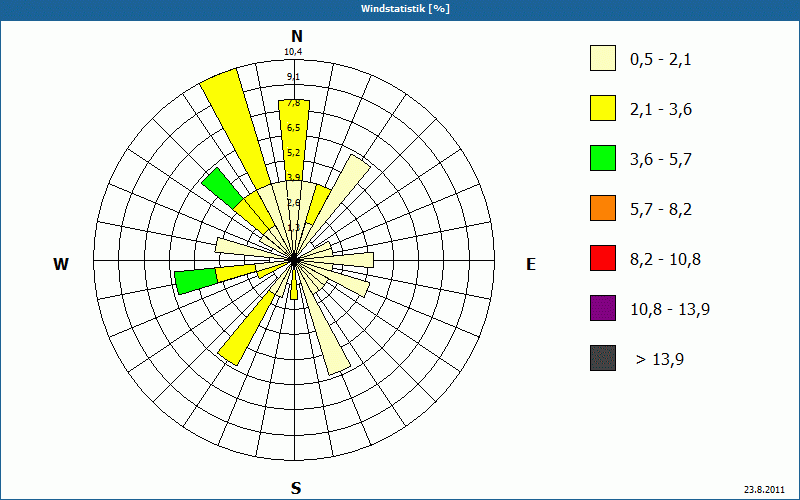Screen dimensions: 800x500
Task: Select the legend label "2,1 - 3,6"
Action: click(x=661, y=110)
